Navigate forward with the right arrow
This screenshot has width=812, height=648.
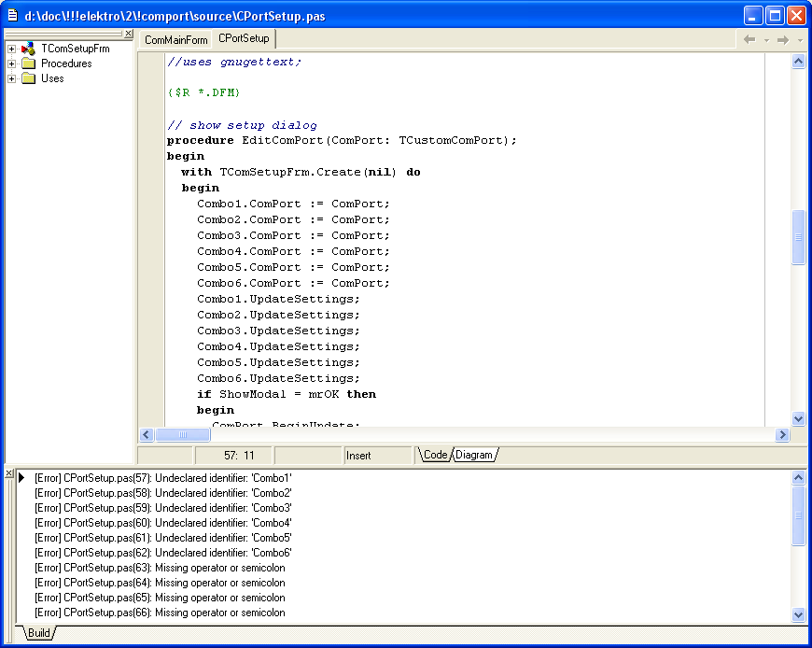(x=783, y=40)
